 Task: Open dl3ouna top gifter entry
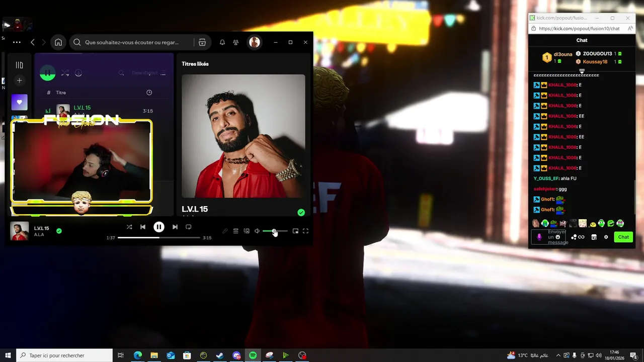(557, 57)
